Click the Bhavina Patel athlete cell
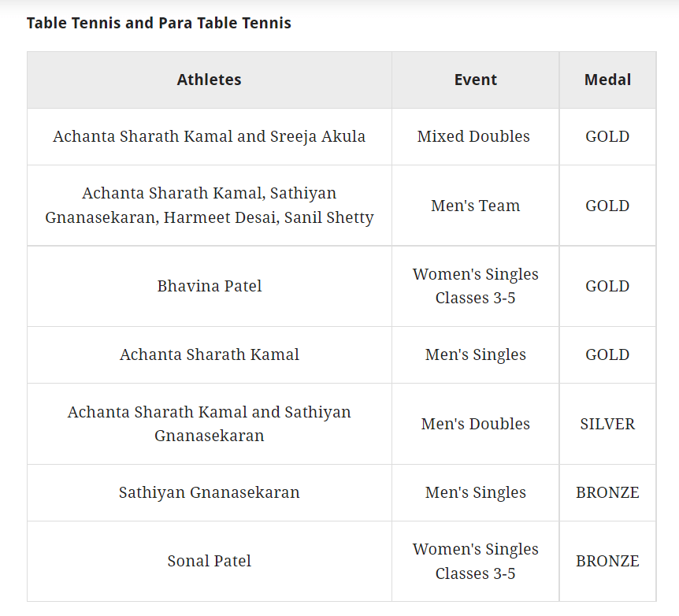Viewport: 679px width, 616px height. (x=209, y=286)
